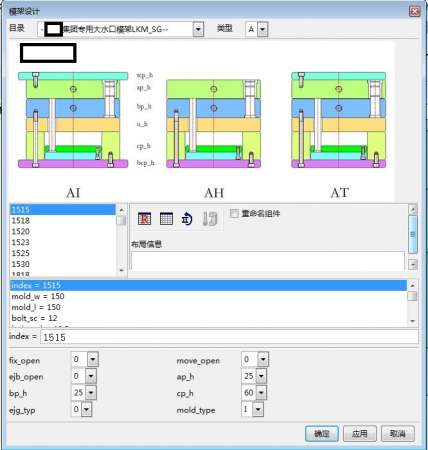Click the AT mold base diagram

click(x=338, y=120)
